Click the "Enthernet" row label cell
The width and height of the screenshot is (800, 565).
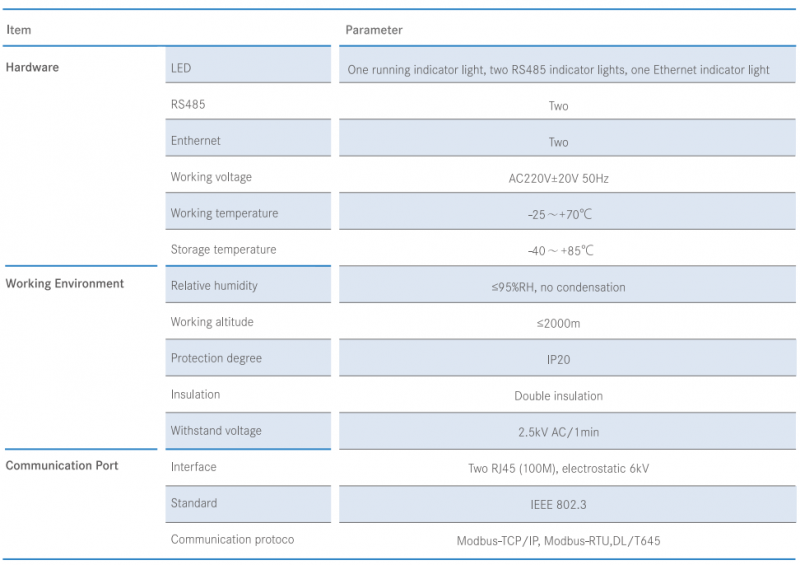247,141
